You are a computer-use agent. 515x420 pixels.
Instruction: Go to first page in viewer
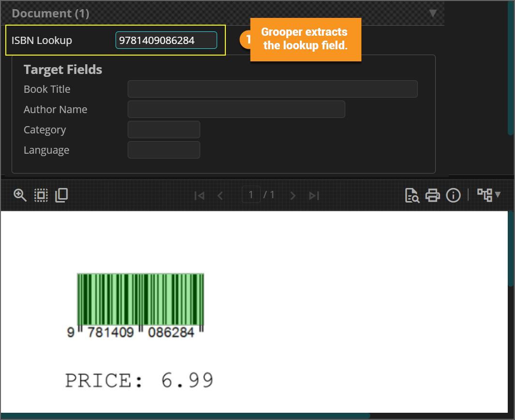(199, 196)
